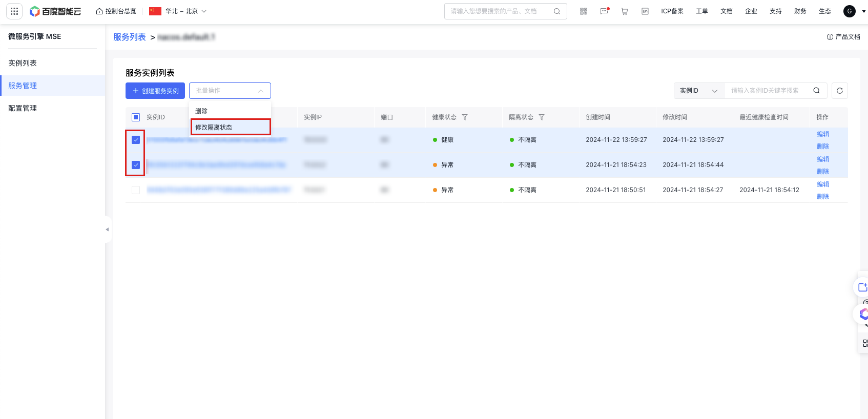
Task: Click the magnifier icon in the top search bar
Action: [557, 11]
